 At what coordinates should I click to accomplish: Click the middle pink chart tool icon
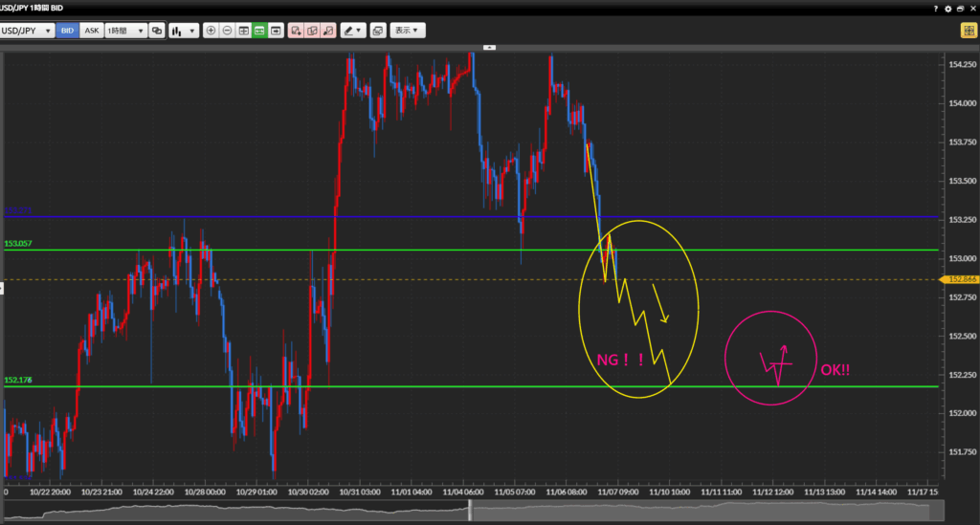[x=312, y=31]
